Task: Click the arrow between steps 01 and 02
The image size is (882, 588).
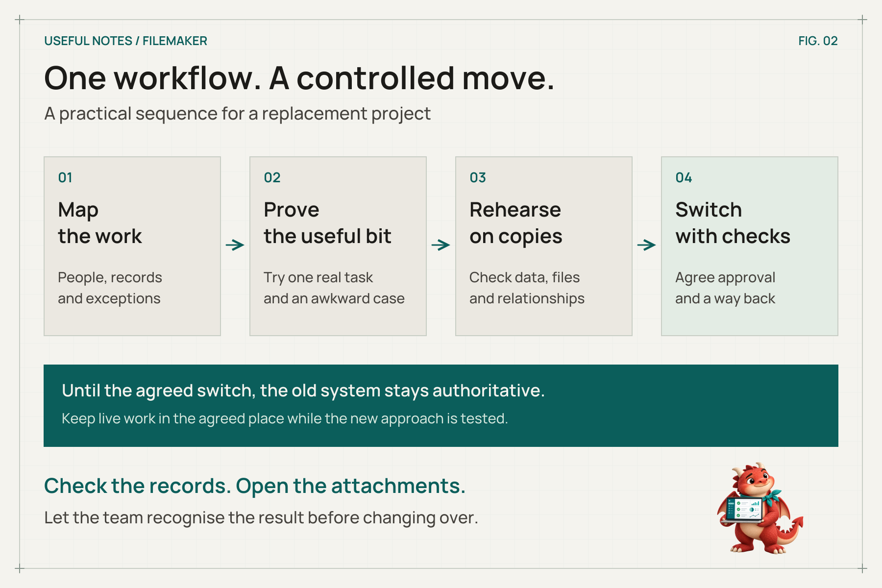Action: [x=235, y=245]
